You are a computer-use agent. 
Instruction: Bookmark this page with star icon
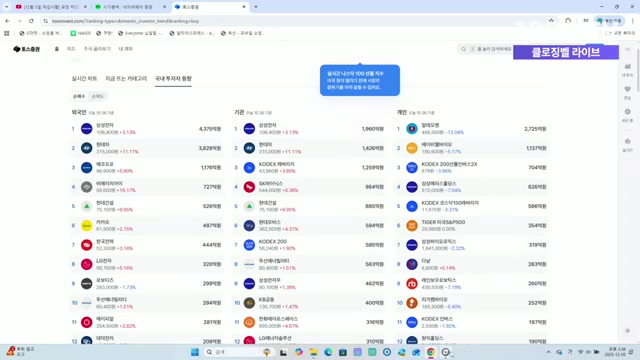point(551,21)
